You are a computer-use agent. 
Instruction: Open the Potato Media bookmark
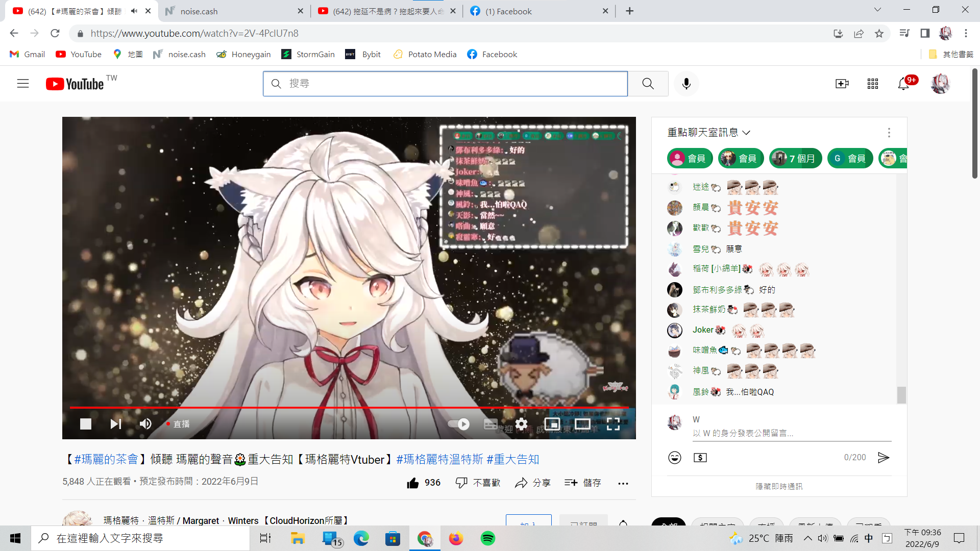coord(425,54)
